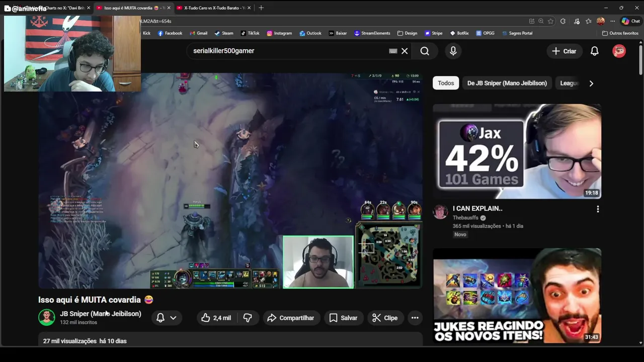
Task: Open new browser tab with plus
Action: click(x=261, y=8)
